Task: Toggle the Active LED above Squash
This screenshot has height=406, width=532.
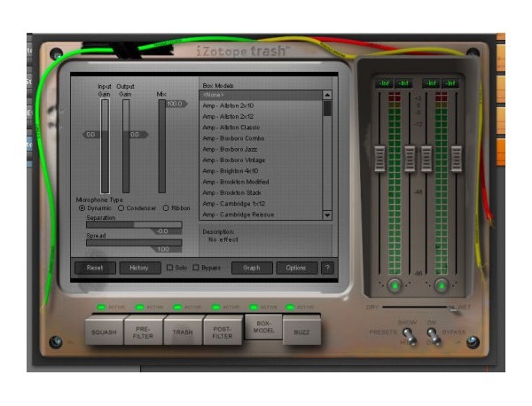Action: tap(101, 308)
